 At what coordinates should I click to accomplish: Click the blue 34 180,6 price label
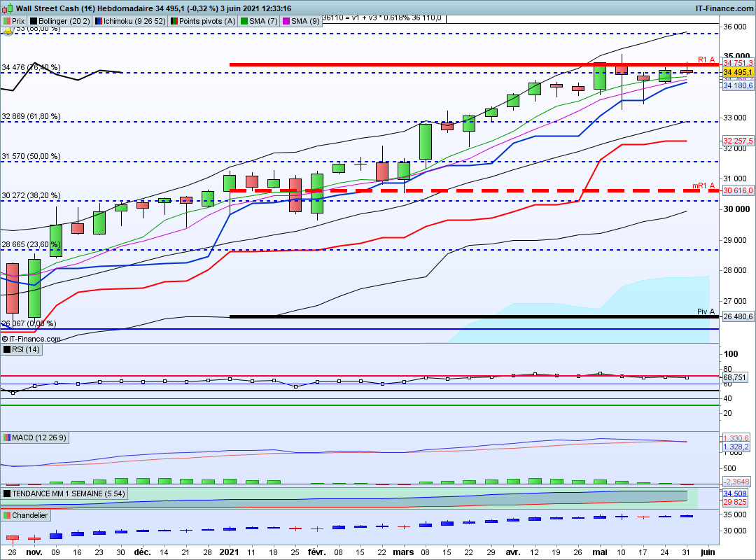tap(738, 85)
